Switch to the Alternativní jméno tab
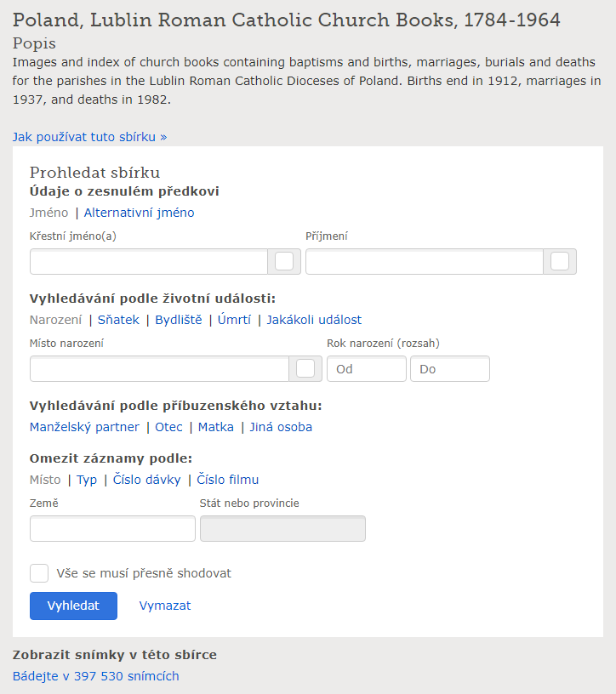This screenshot has width=616, height=694. pos(139,213)
